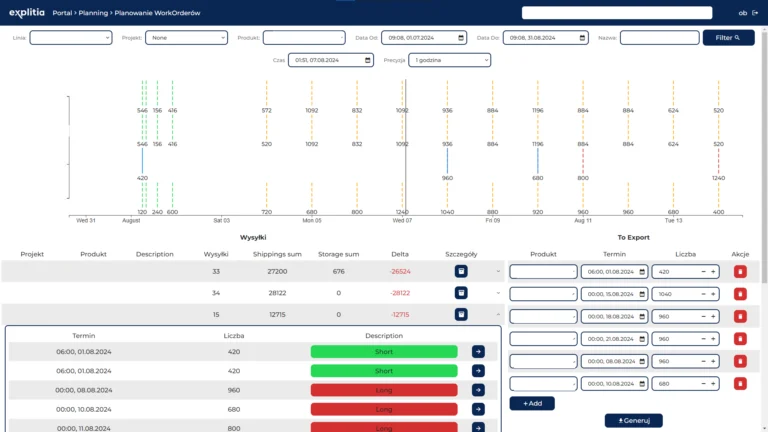Click the + Add button
The width and height of the screenshot is (768, 432).
click(x=532, y=404)
